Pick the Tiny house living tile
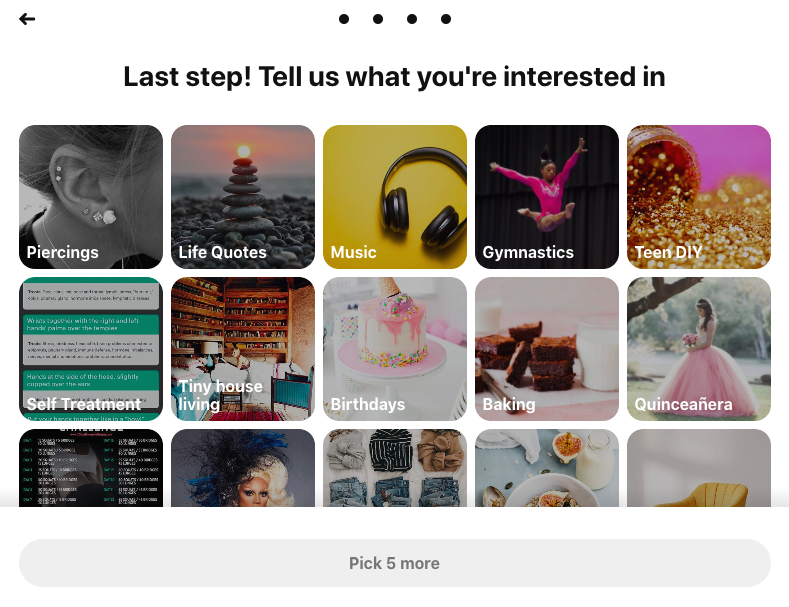Image resolution: width=789 pixels, height=607 pixels. pyautogui.click(x=243, y=349)
